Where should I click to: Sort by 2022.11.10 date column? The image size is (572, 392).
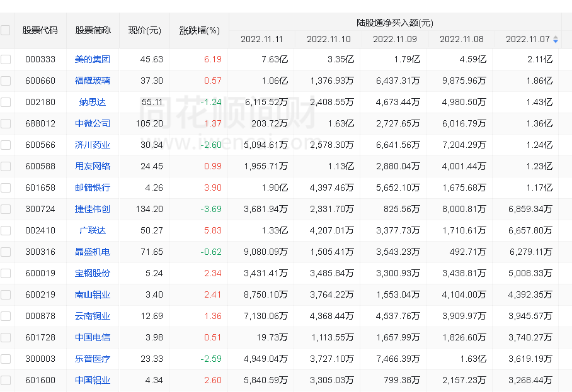(x=328, y=40)
